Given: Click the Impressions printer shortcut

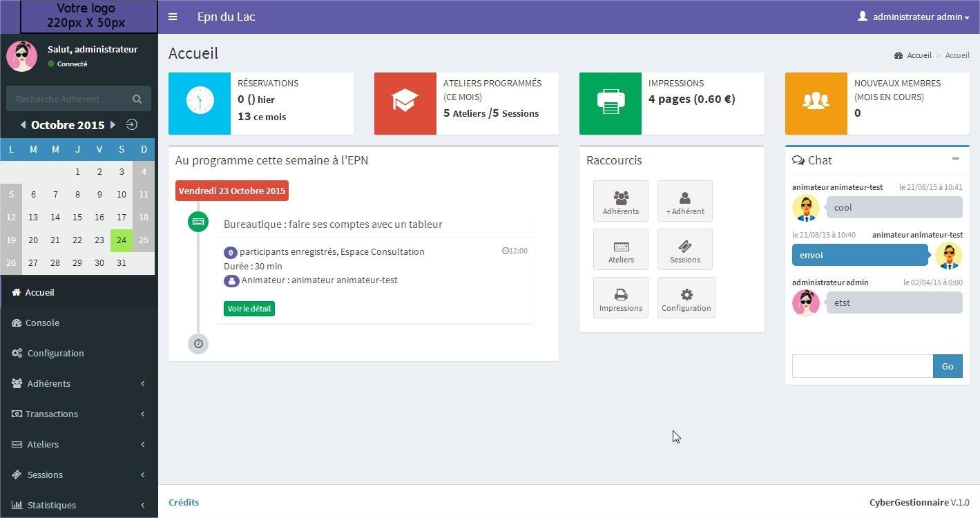Looking at the screenshot, I should tap(620, 298).
